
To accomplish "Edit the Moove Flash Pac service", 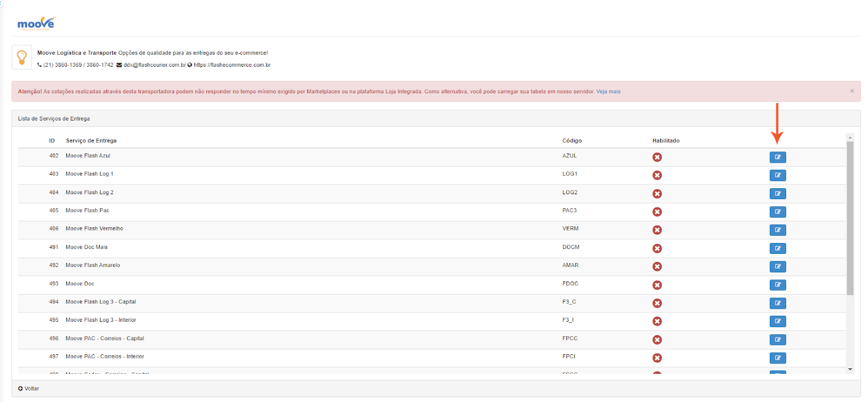I will (777, 212).
